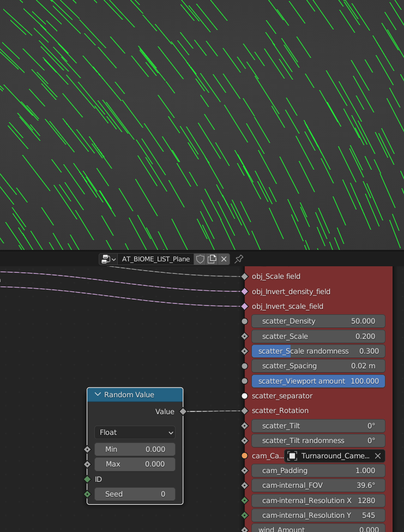The height and width of the screenshot is (532, 404).
Task: Duplicate the node tree with copy icon
Action: pos(212,259)
